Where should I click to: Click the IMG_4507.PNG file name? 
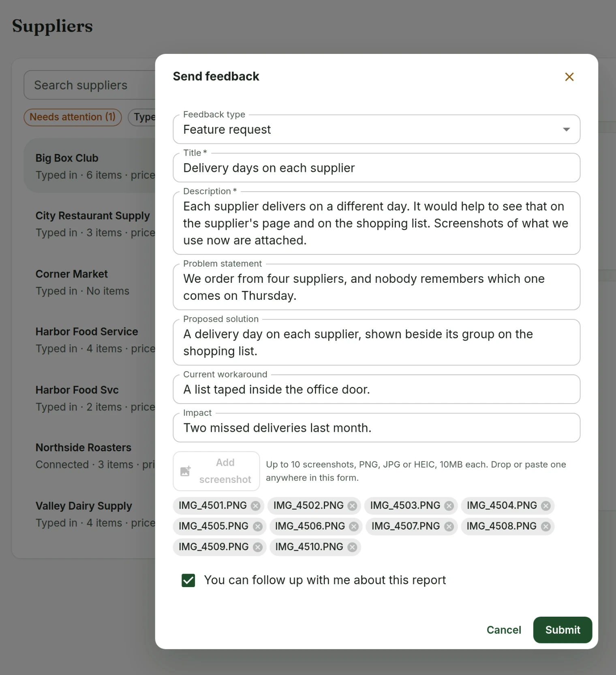(x=405, y=526)
